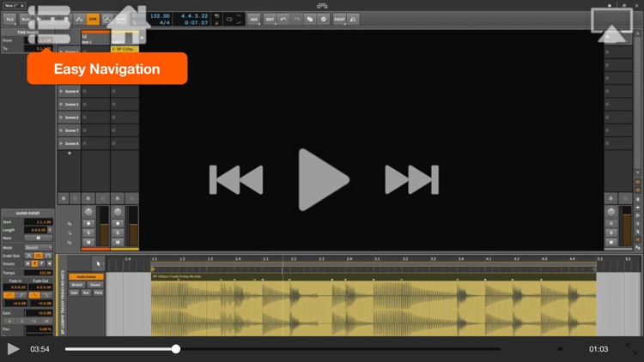644x362 pixels.
Task: Select the first Fade In curve icon
Action: click(x=9, y=295)
